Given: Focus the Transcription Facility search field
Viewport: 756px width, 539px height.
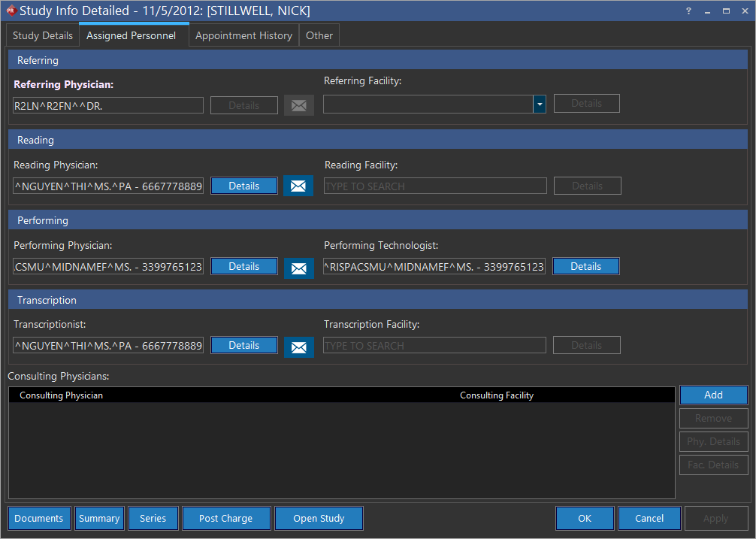Looking at the screenshot, I should (434, 346).
